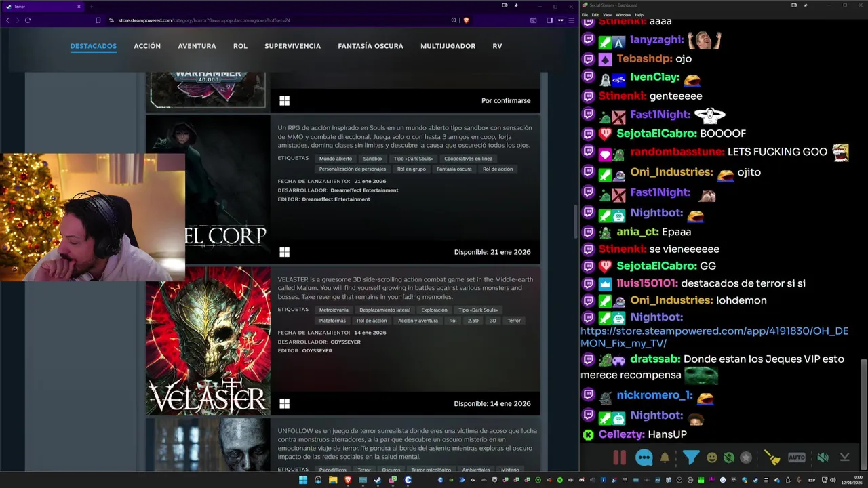Open the blue chat bubble icon in Social Stream

click(644, 457)
